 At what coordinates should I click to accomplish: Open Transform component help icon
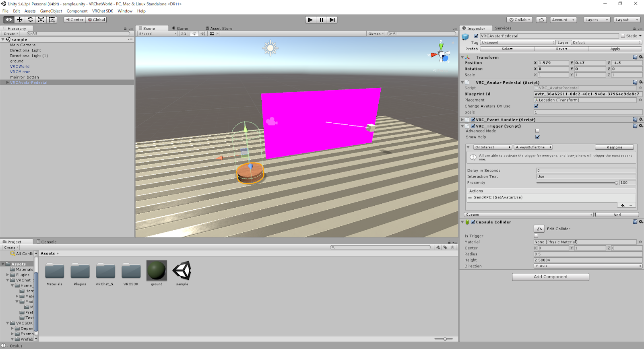635,57
